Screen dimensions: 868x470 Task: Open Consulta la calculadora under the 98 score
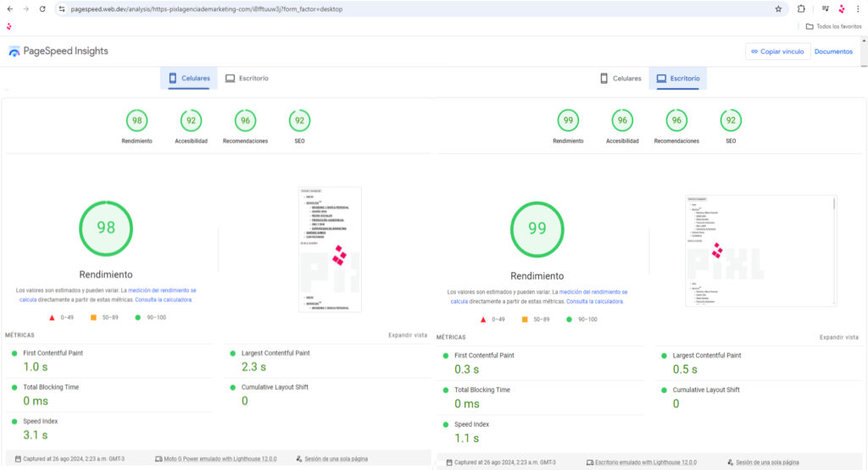click(164, 300)
